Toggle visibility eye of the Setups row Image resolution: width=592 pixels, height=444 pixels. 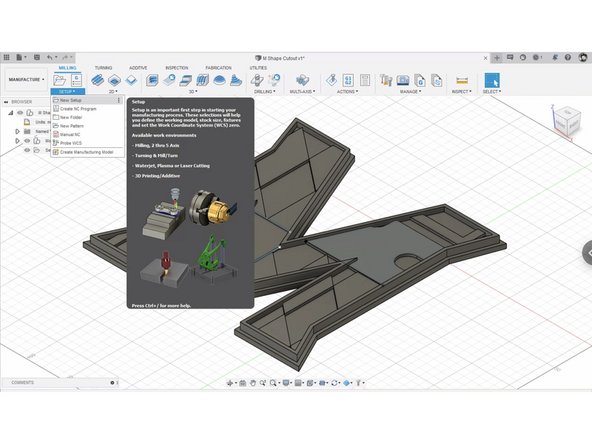click(27, 150)
